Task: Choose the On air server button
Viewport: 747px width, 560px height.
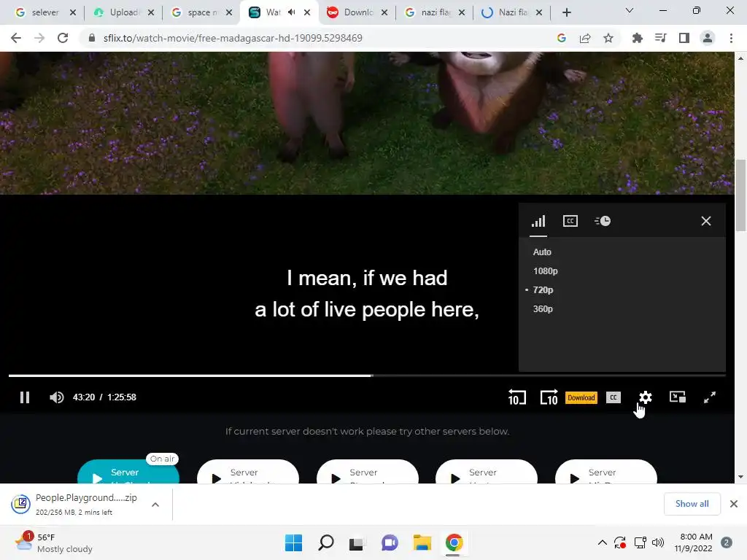Action: [x=128, y=472]
